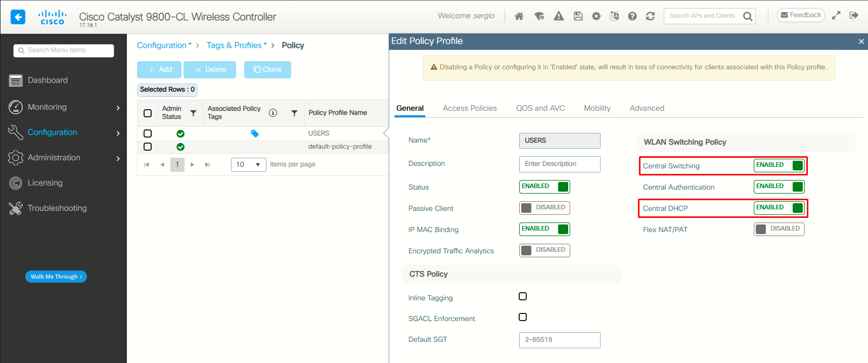Toggle the IP MAC Binding switch
The width and height of the screenshot is (868, 363).
(x=544, y=229)
